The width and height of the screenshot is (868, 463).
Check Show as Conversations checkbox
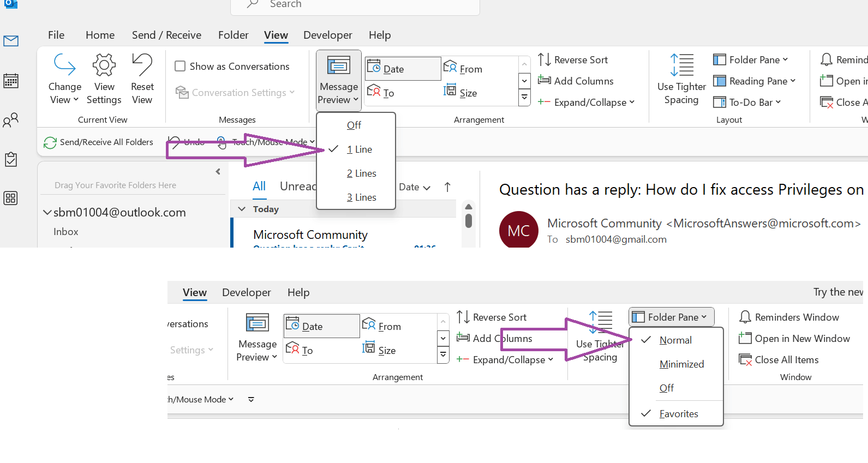180,66
